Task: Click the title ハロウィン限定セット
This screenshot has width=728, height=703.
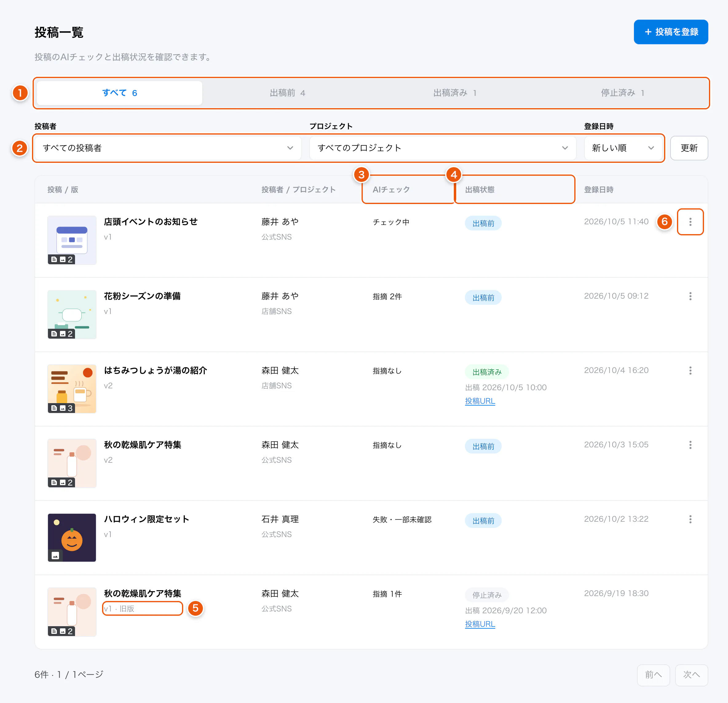Action: coord(147,519)
